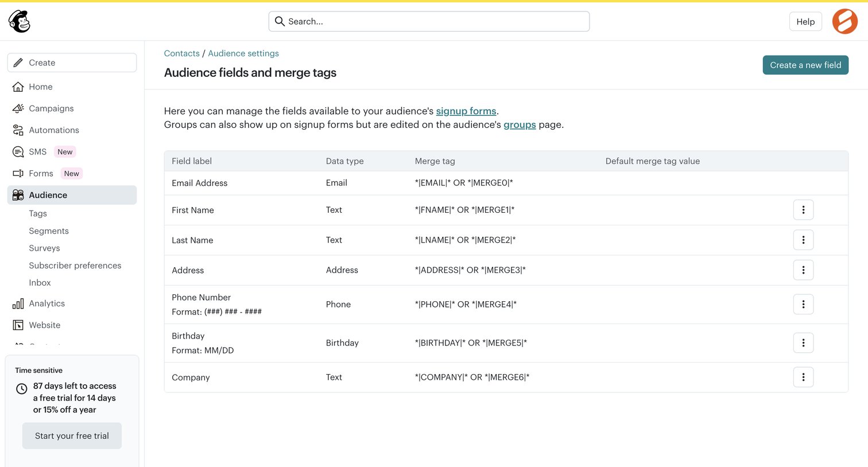This screenshot has height=467, width=868.
Task: Click the Campaigns megaphone icon
Action: (18, 108)
